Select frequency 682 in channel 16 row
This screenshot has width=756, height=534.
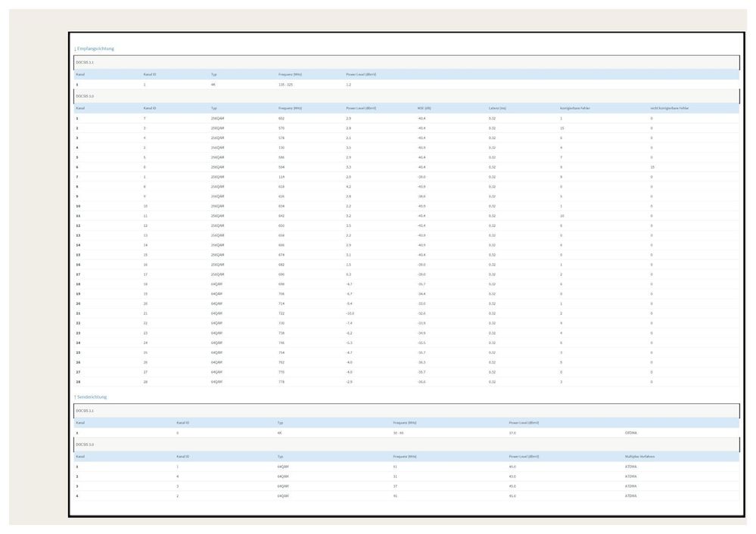pos(282,265)
